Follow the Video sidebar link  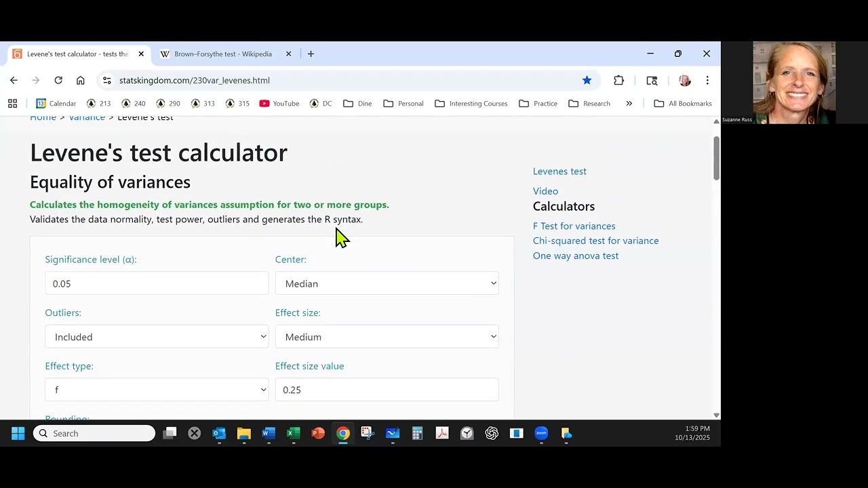click(545, 191)
